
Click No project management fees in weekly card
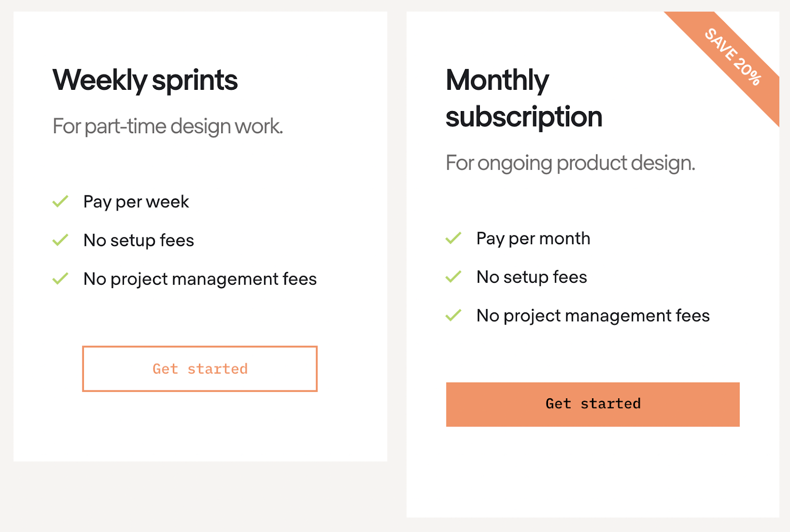[x=200, y=279]
